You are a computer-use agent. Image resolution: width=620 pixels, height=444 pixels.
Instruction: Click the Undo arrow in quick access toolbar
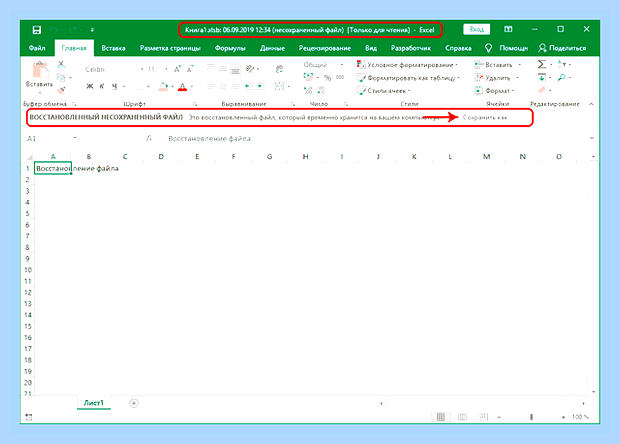53,30
